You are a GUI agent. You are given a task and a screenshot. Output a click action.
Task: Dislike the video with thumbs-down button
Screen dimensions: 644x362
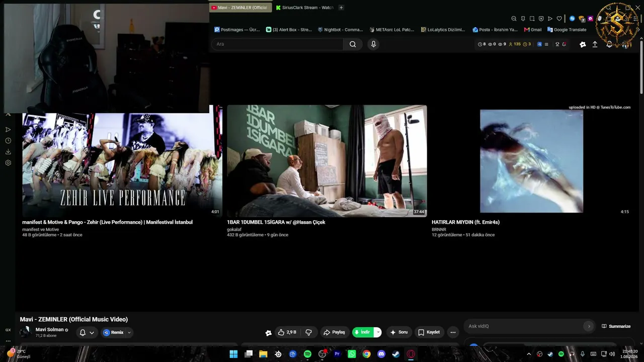[x=308, y=332]
